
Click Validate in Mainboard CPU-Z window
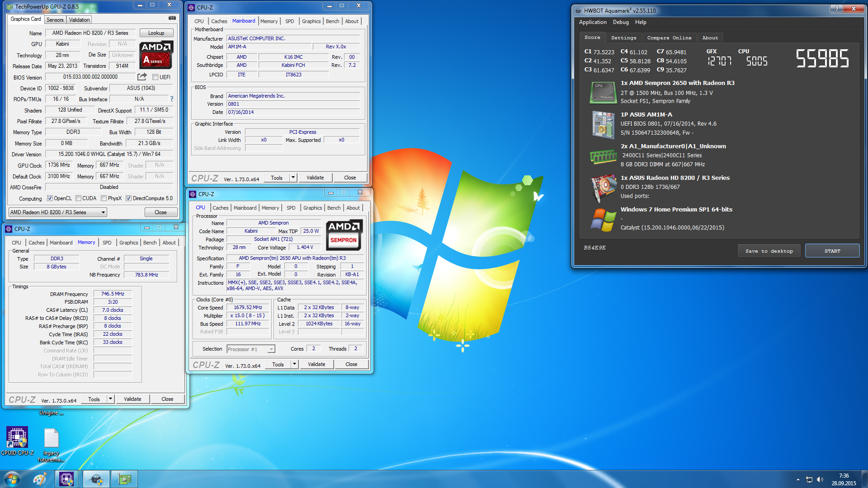point(315,178)
